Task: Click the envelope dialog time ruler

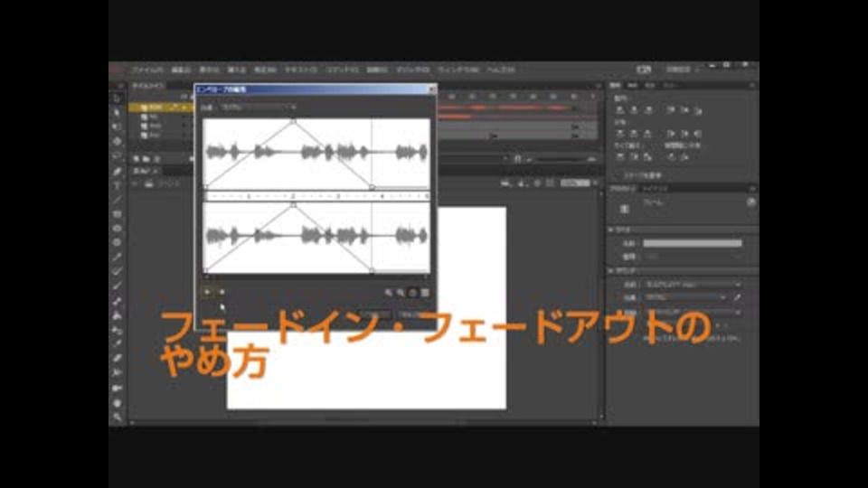Action: (x=316, y=196)
